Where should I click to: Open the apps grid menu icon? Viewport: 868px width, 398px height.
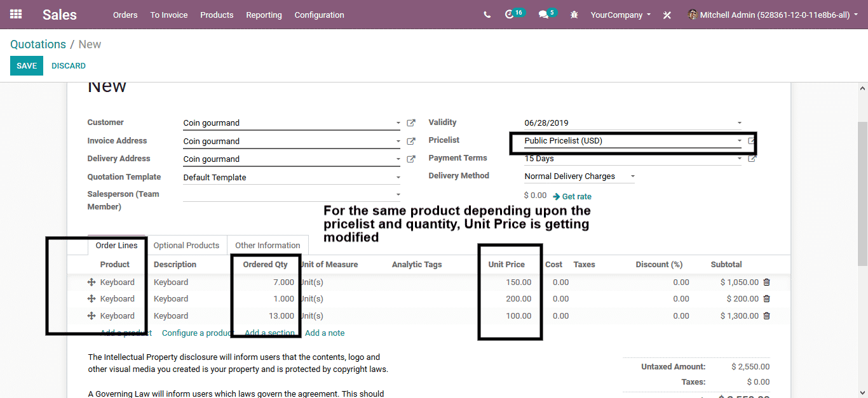click(x=16, y=15)
